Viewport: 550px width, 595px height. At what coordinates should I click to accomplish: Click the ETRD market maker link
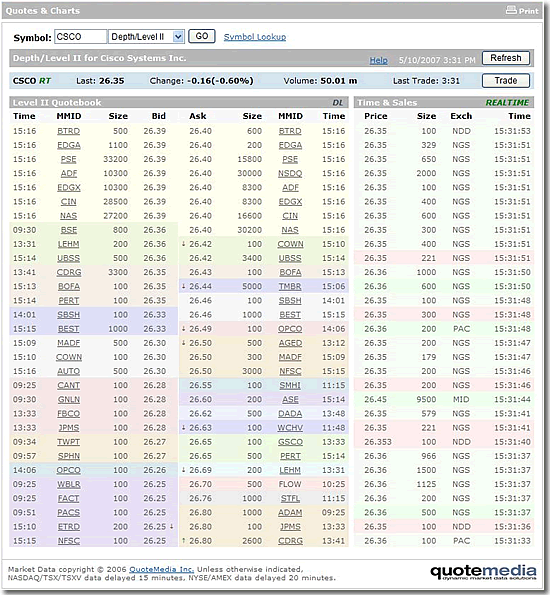68,527
